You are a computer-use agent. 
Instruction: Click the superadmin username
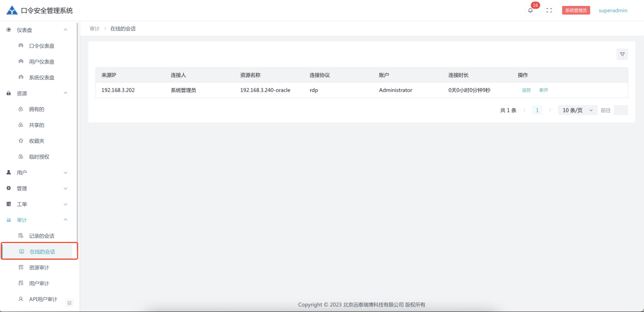613,10
